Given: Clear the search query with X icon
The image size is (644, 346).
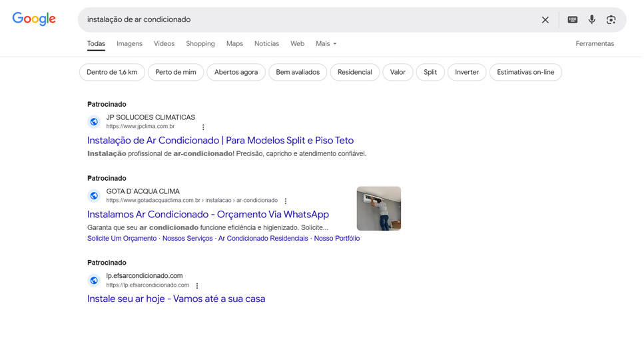Looking at the screenshot, I should tap(545, 20).
